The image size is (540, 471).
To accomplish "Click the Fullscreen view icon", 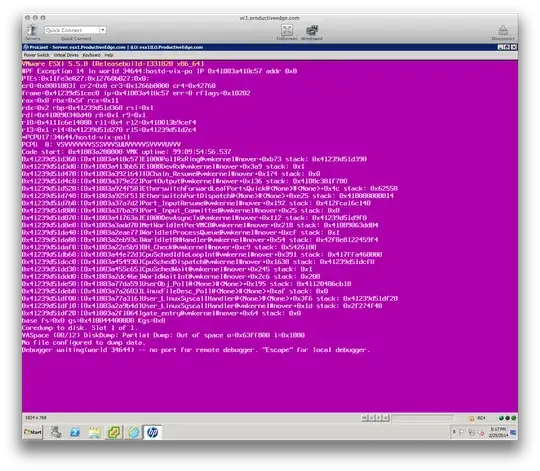I will coord(287,30).
